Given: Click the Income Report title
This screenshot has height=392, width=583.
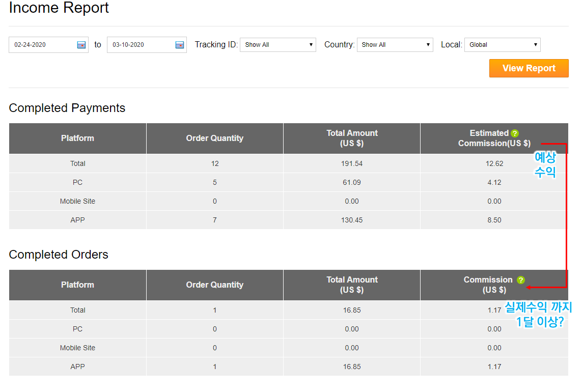Looking at the screenshot, I should pyautogui.click(x=59, y=8).
